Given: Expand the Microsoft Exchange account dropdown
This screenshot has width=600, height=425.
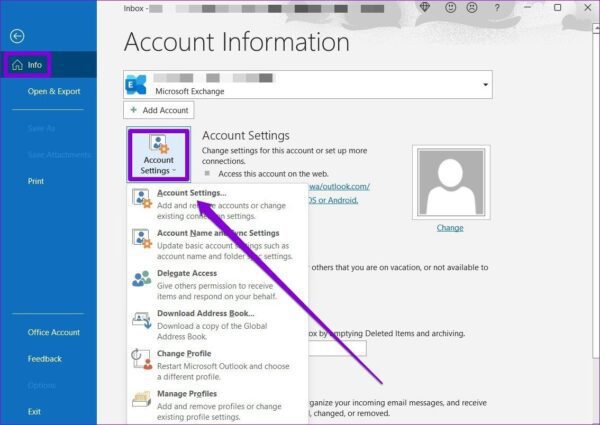Looking at the screenshot, I should 485,85.
